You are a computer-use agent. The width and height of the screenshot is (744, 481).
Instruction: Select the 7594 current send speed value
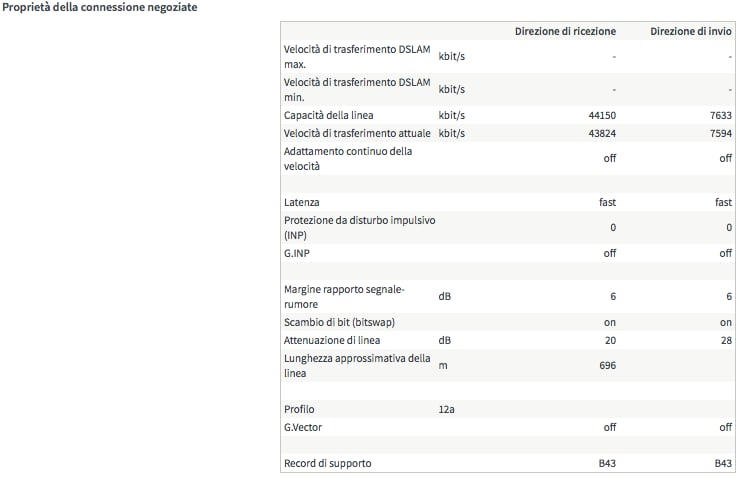[x=720, y=134]
